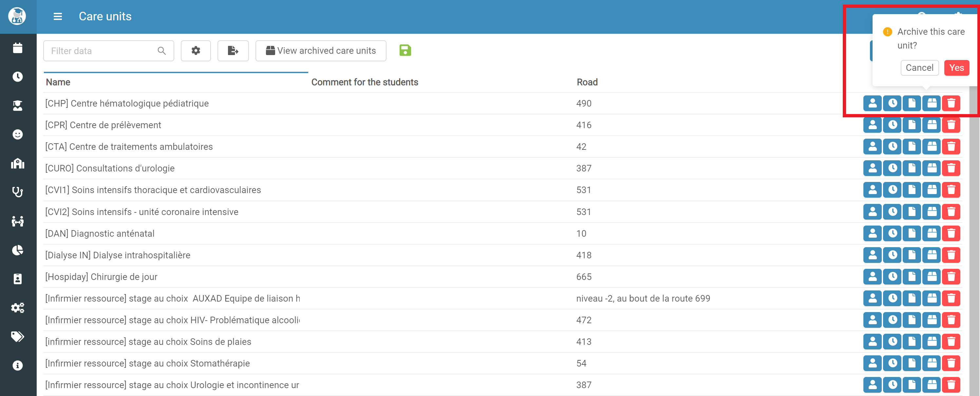The image size is (980, 396).
Task: Select [CURO] Consultations d'urologie name
Action: click(110, 169)
